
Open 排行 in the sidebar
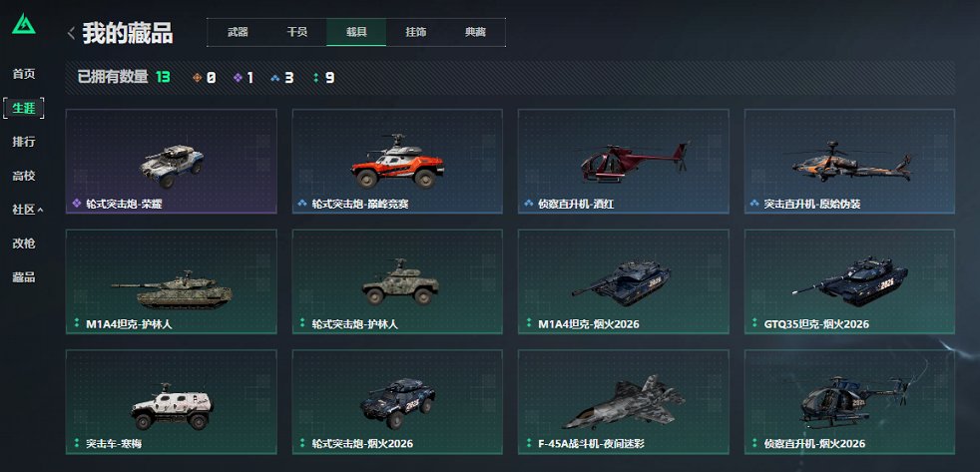pos(24,142)
